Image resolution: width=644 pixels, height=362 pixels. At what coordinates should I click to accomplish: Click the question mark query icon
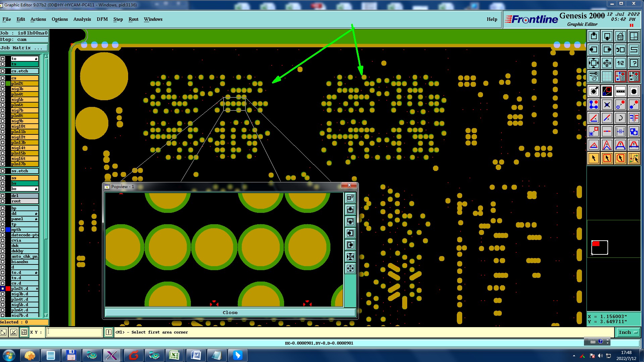[x=634, y=63]
